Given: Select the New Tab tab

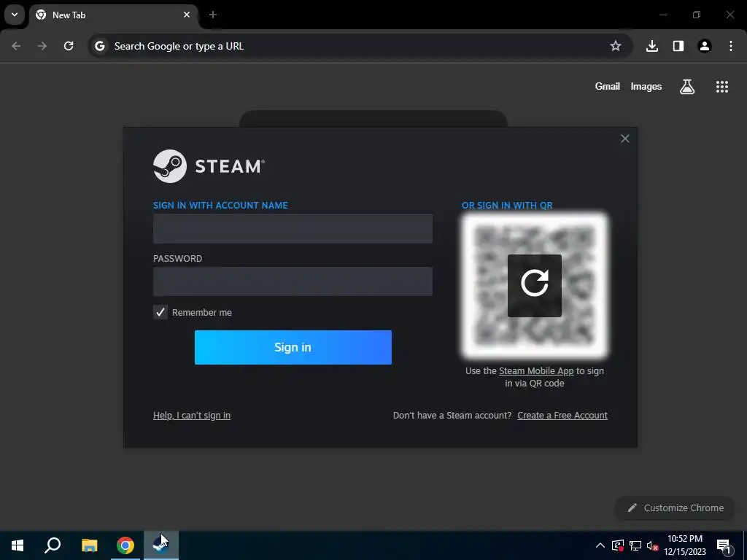Looking at the screenshot, I should pyautogui.click(x=113, y=15).
